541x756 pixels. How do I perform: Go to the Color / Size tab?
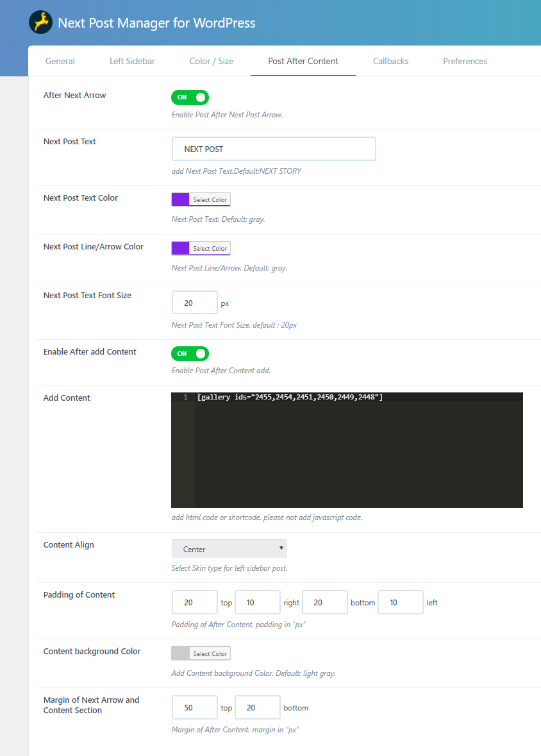click(212, 62)
